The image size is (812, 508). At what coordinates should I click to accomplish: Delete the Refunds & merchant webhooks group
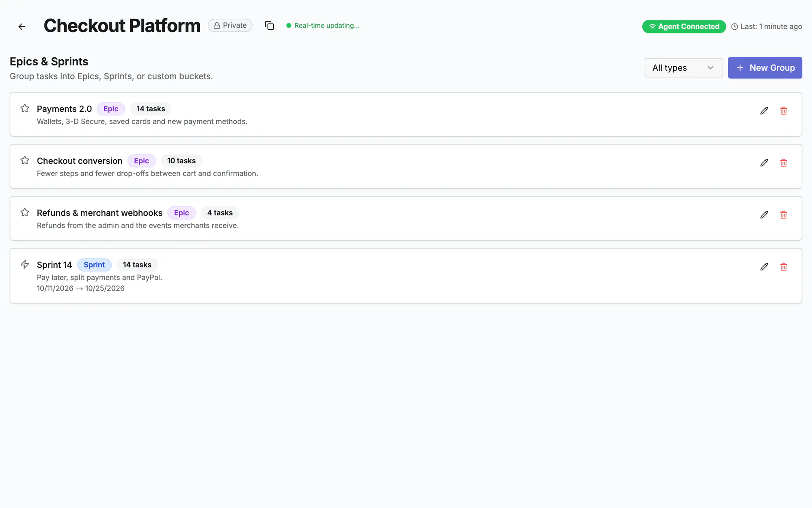pos(784,215)
